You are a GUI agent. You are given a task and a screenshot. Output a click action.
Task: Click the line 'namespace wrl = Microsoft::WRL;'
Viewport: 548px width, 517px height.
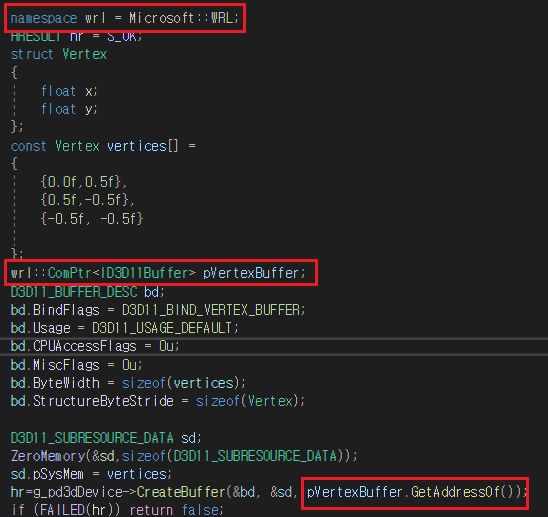[x=125, y=18]
